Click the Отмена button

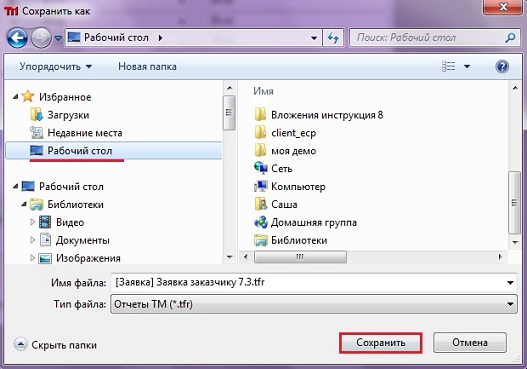[x=470, y=342]
